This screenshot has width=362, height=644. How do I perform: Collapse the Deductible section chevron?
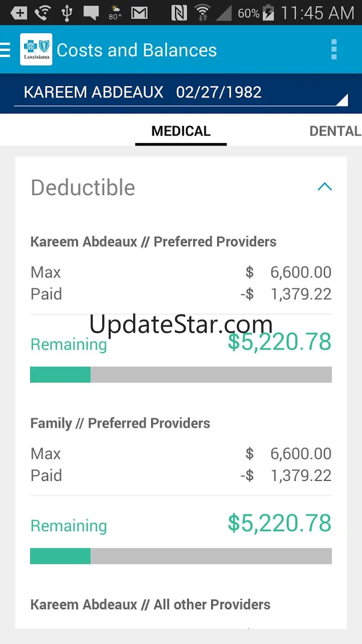pos(324,187)
